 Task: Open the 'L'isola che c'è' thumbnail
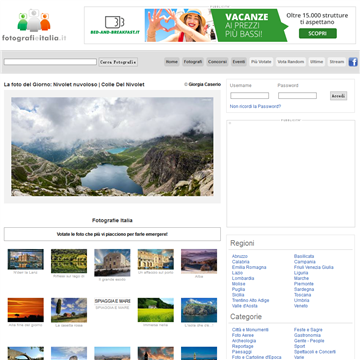point(199,310)
